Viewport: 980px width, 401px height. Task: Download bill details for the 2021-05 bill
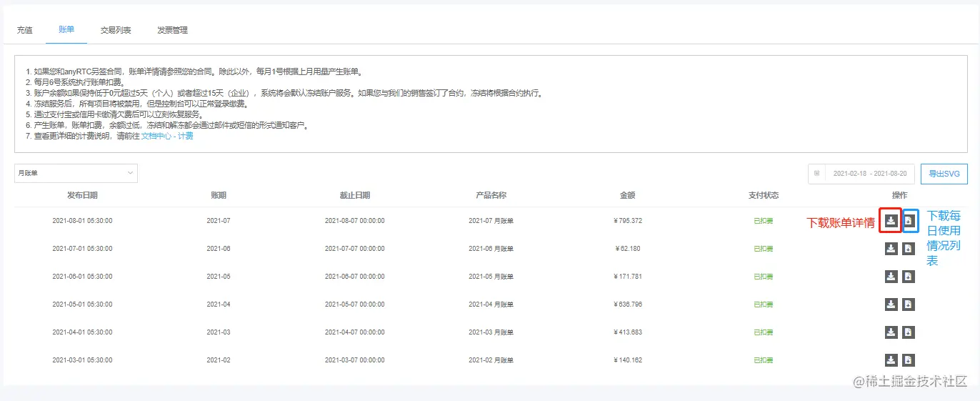coord(891,277)
